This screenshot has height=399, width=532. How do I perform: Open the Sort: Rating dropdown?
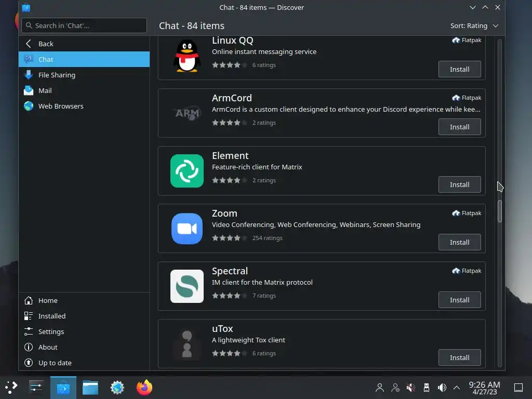pyautogui.click(x=474, y=26)
